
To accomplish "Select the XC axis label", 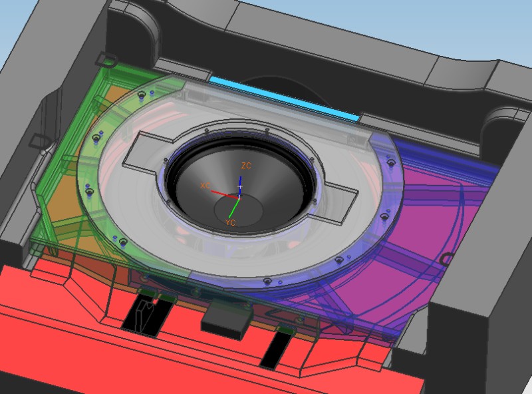I will click(x=205, y=185).
